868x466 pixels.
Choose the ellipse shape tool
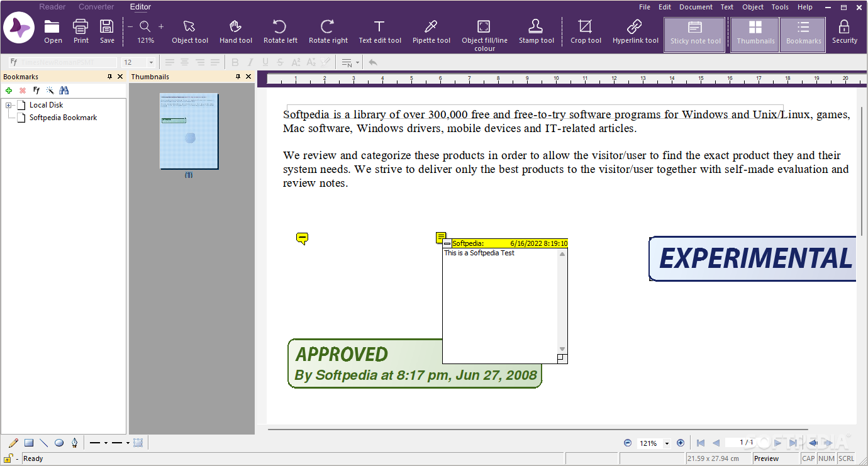click(x=59, y=443)
